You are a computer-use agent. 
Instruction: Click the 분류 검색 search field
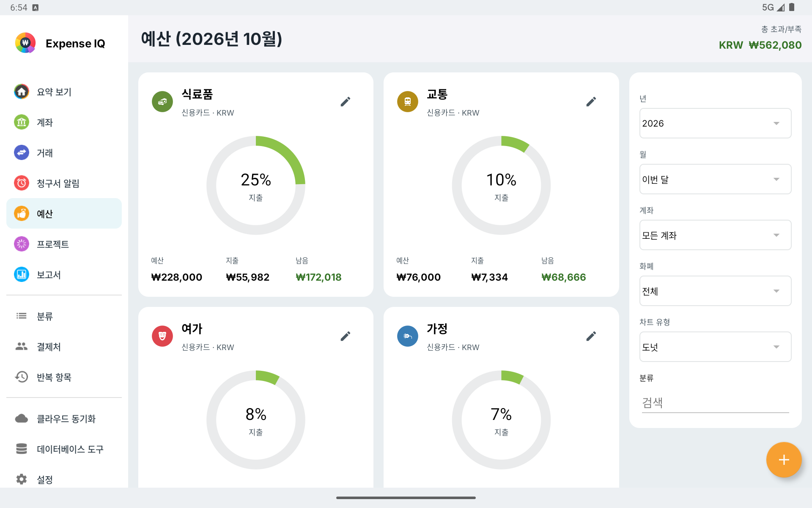(715, 403)
